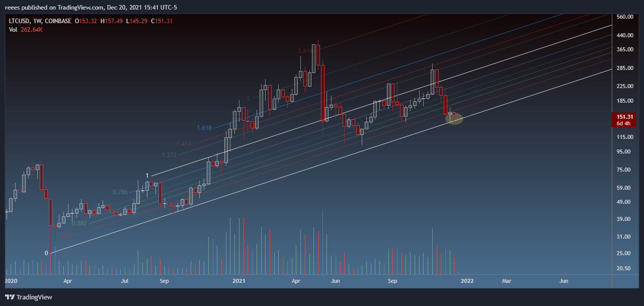Click the COINBASE exchange label
The image size is (644, 306).
click(57, 21)
